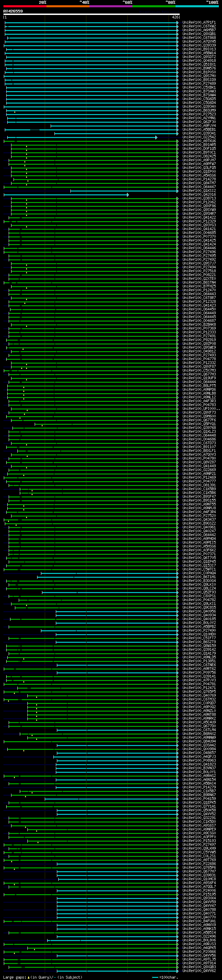Select label UniRef100_A9PJY4
The width and height of the screenshot is (222, 980).
[x=199, y=125]
